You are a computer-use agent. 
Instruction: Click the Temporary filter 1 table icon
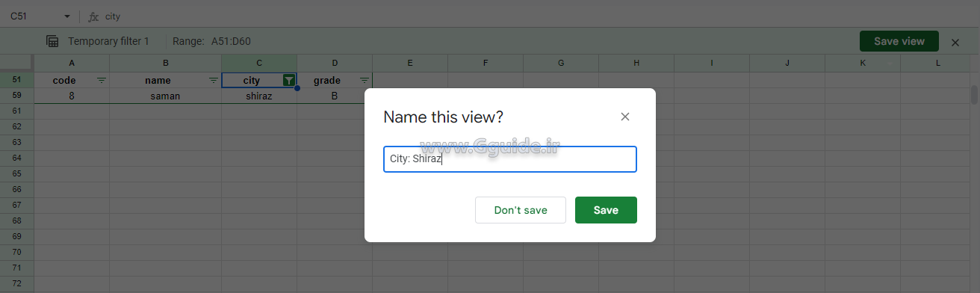(x=52, y=41)
